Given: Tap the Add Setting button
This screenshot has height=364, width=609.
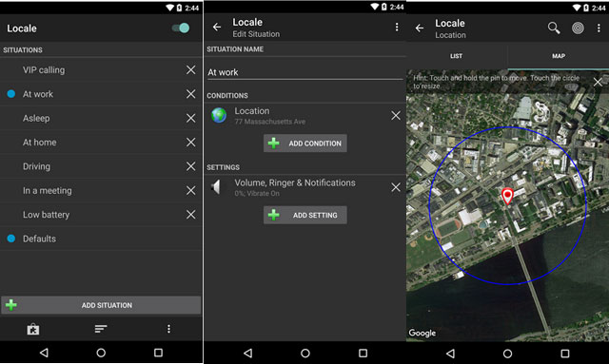Looking at the screenshot, I should click(x=305, y=215).
